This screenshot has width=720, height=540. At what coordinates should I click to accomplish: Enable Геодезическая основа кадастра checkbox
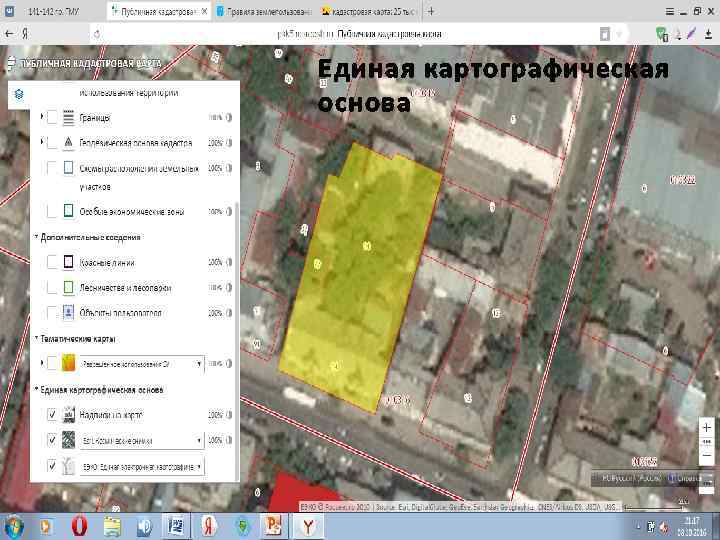click(x=52, y=143)
